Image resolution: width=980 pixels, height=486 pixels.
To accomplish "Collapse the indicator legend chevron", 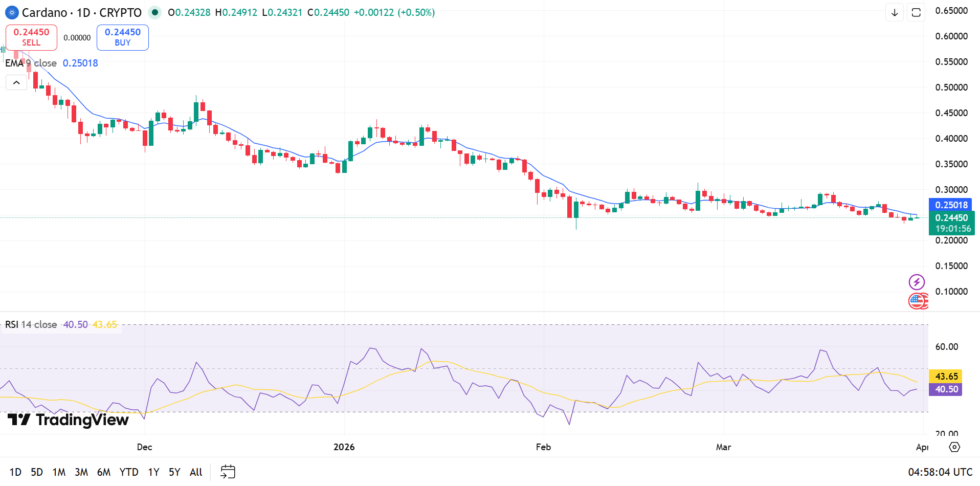I will [x=16, y=82].
